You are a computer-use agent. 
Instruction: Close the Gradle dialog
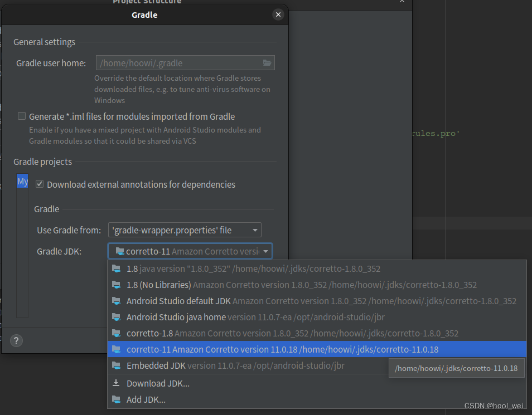pos(278,14)
